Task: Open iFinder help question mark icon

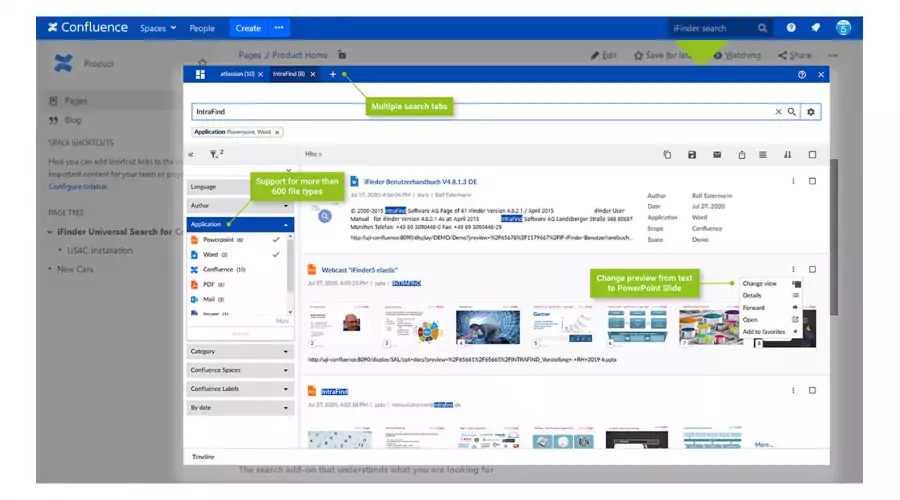Action: click(x=802, y=75)
